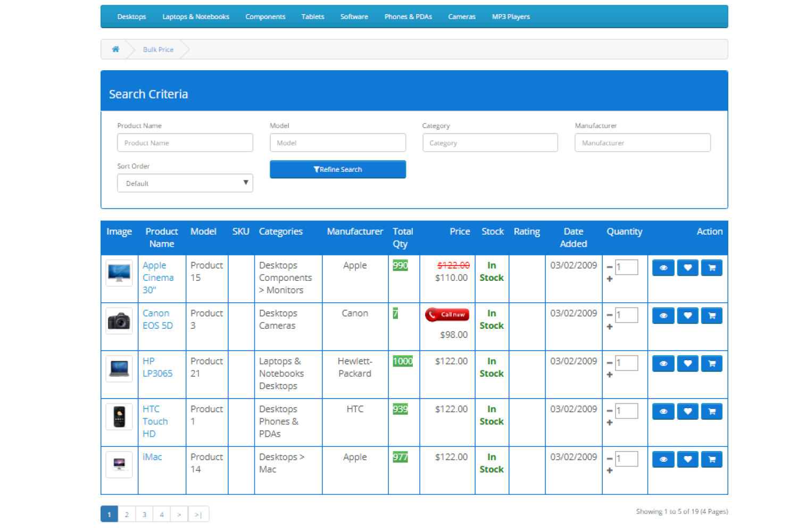Focus the Manufacturer search field

(x=643, y=143)
